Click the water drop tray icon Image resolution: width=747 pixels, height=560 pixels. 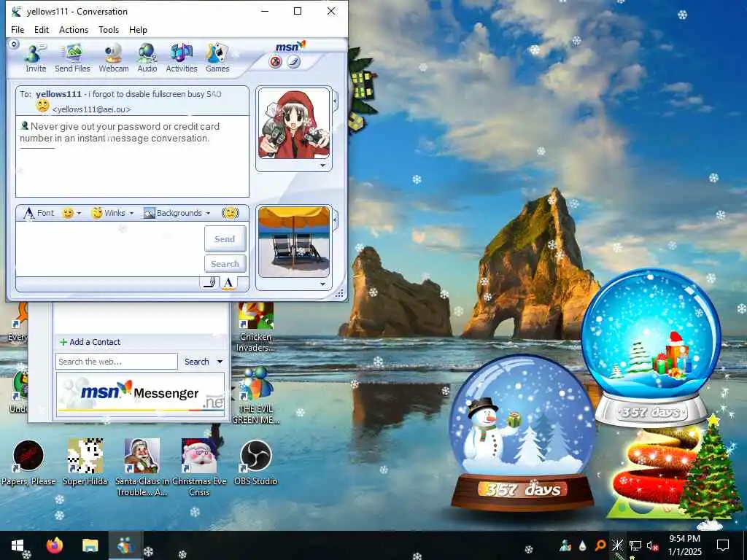click(583, 545)
